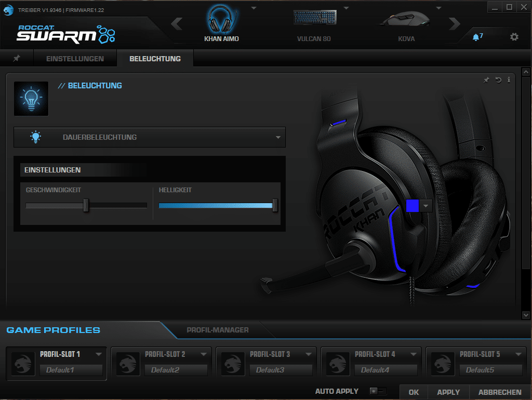Viewport: 532px width, 400px height.
Task: Click the Apply button
Action: tap(448, 392)
